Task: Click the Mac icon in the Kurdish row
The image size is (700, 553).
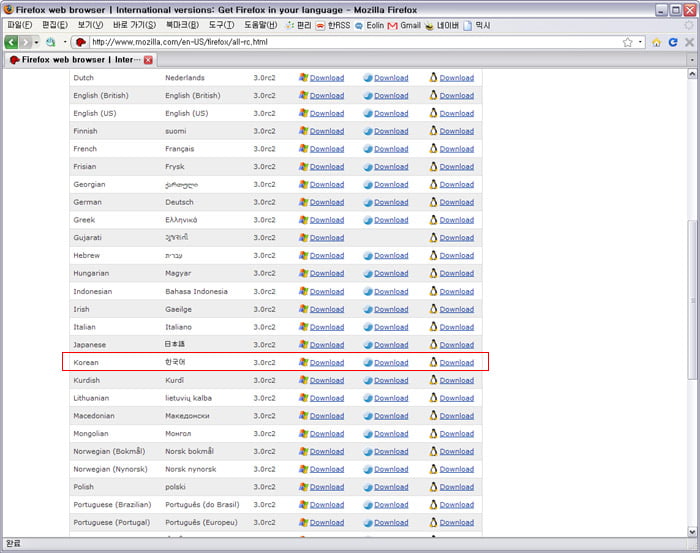Action: [368, 380]
